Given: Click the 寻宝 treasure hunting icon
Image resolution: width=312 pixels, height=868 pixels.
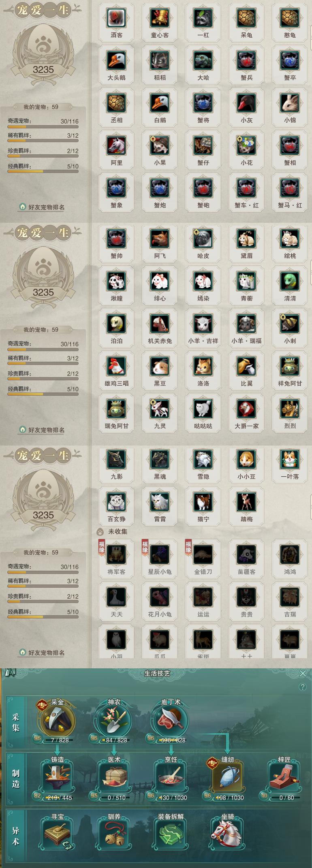Looking at the screenshot, I should pyautogui.click(x=57, y=834).
